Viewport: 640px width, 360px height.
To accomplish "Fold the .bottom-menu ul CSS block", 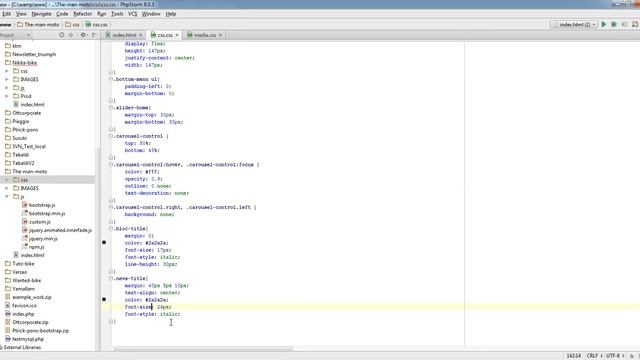I will (111, 79).
